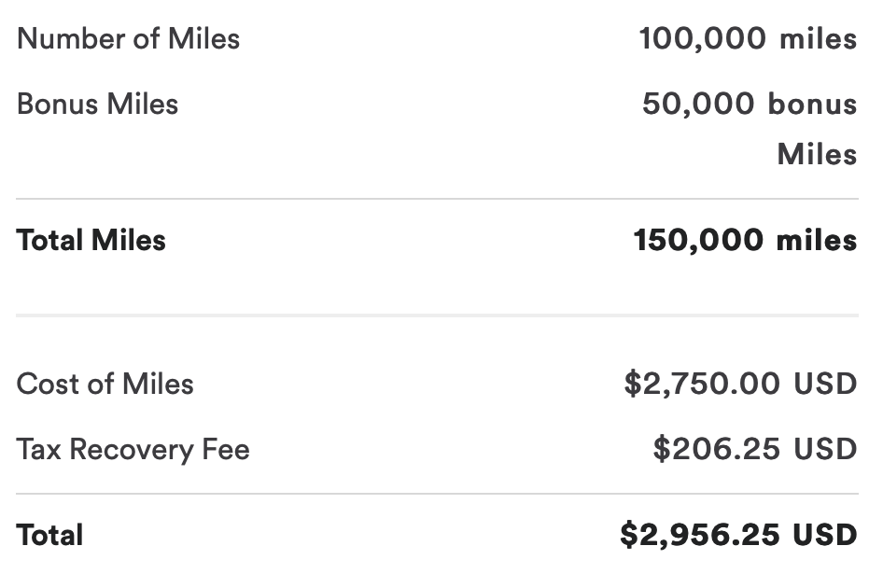Click the "Cost of Miles" label
The width and height of the screenshot is (883, 588).
click(105, 385)
